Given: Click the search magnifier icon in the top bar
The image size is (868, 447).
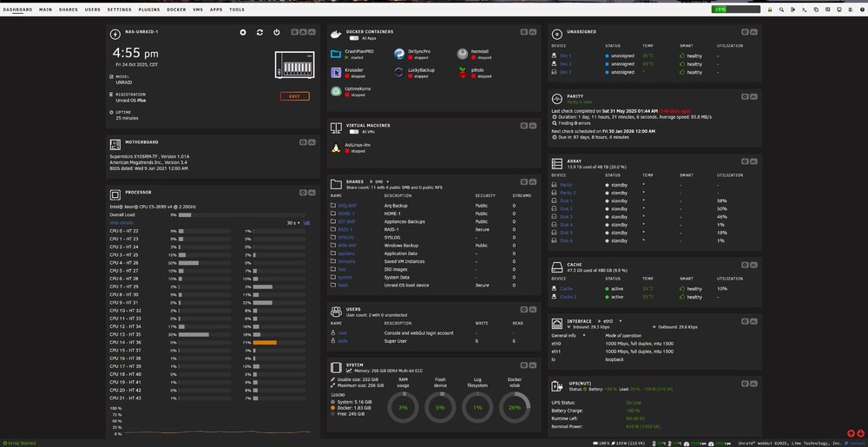Looking at the screenshot, I should coord(781,10).
